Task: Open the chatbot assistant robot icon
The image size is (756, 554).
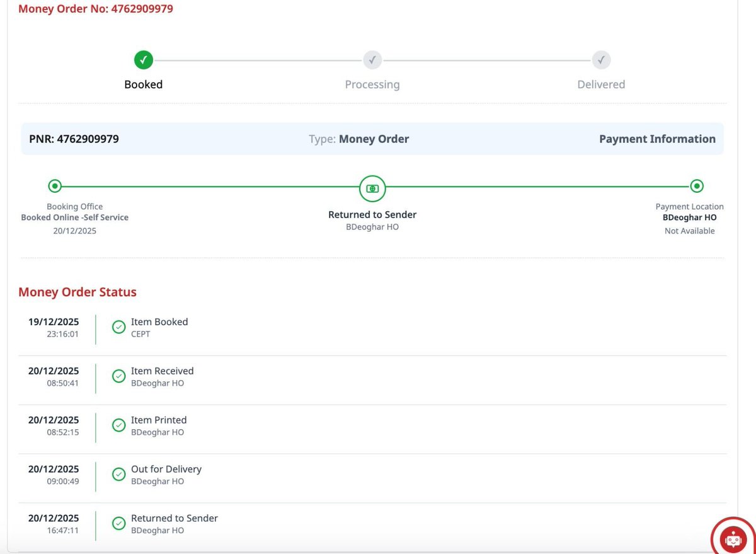Action: coord(733,539)
